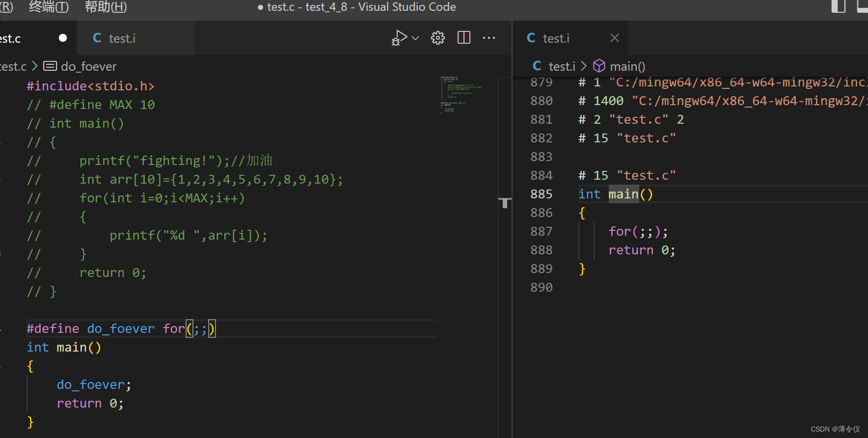Open the 终端(T) terminal menu
The width and height of the screenshot is (868, 438).
point(49,7)
